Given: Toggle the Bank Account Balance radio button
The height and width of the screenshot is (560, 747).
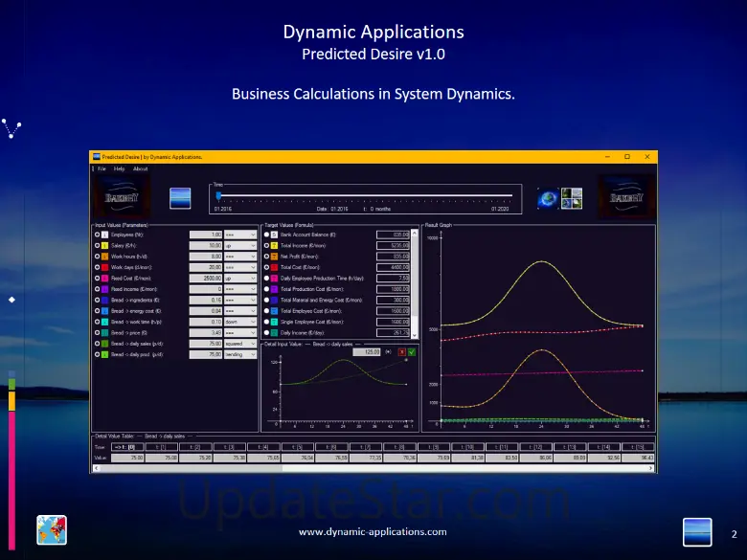Looking at the screenshot, I should [266, 235].
